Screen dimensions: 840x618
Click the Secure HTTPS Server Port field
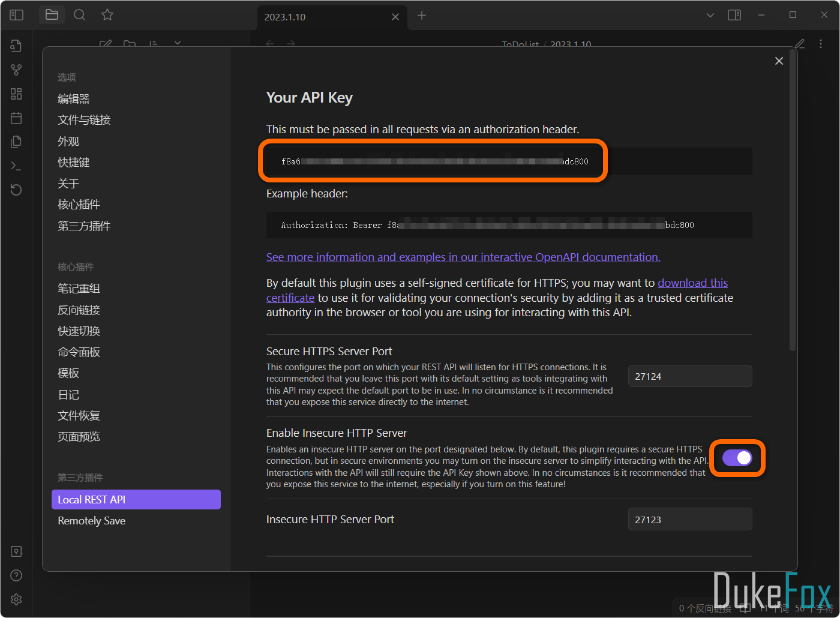tap(689, 377)
